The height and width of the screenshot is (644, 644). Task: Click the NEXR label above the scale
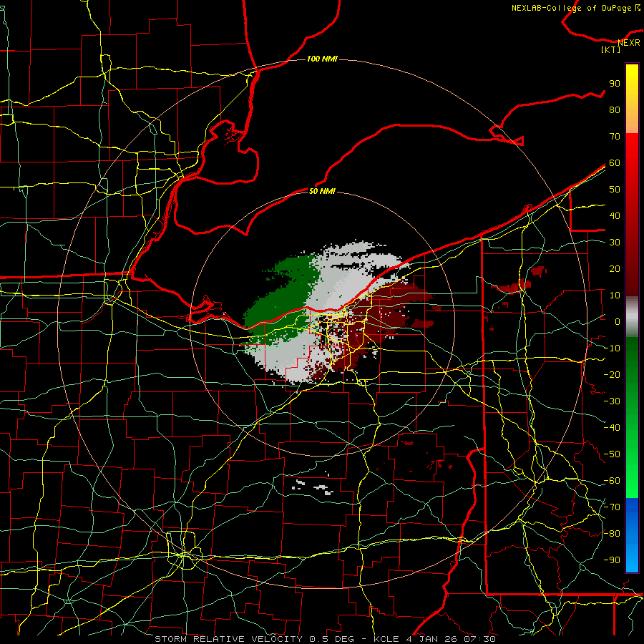[629, 43]
